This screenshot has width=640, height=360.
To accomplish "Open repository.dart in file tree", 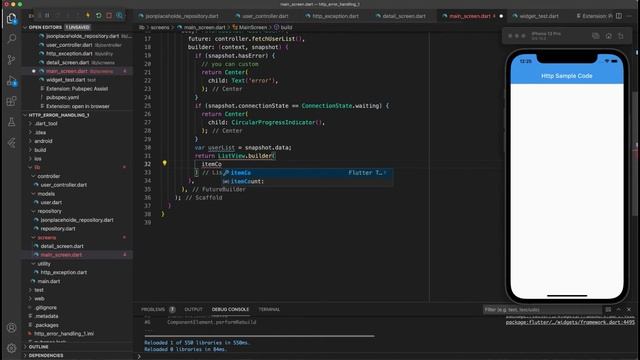I will pos(58,229).
